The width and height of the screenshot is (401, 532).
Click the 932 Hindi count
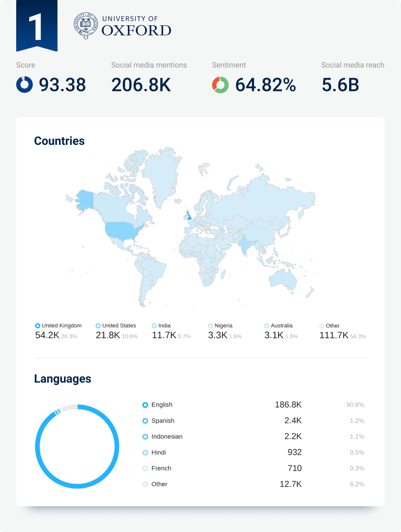295,453
